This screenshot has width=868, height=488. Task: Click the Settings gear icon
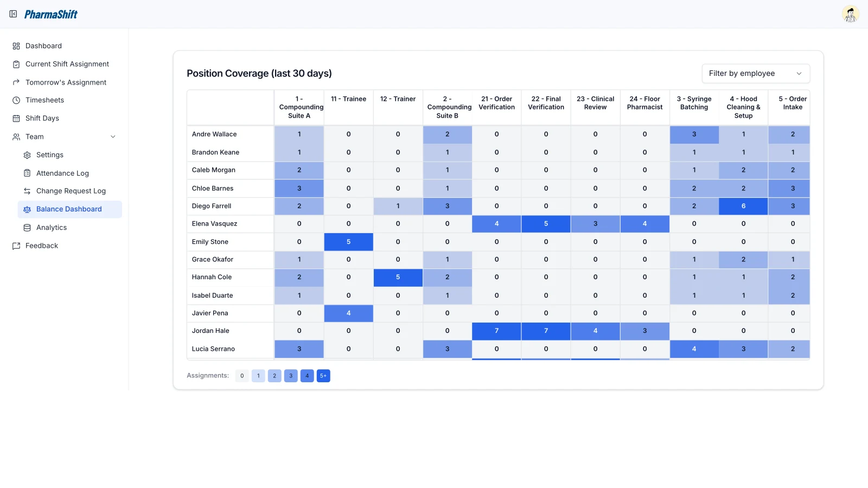[x=27, y=155]
